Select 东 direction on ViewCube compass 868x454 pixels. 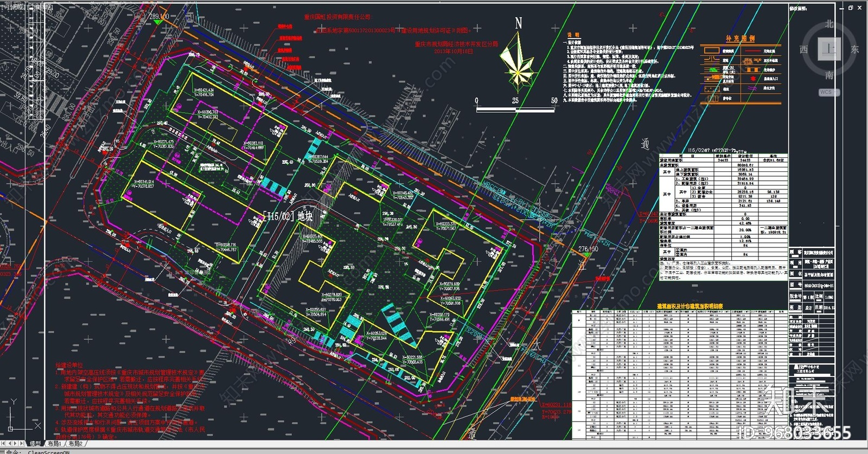pos(854,49)
